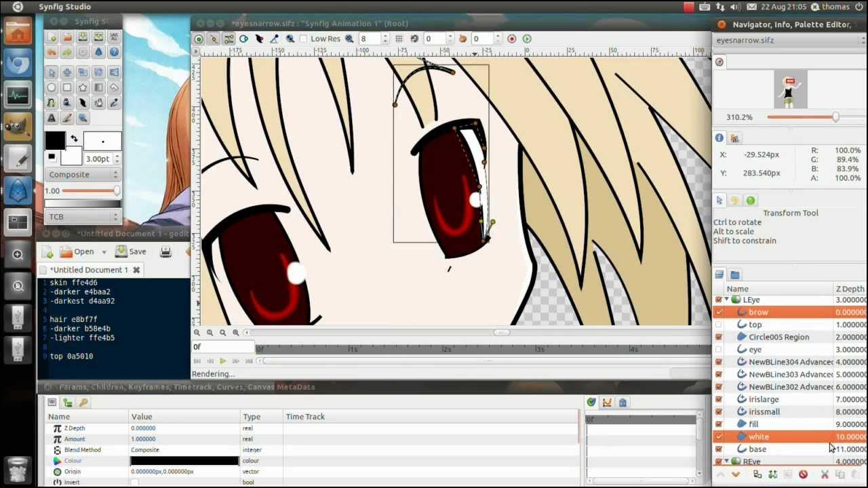Viewport: 868px width, 488px height.
Task: Select the Zoom tool in the toolbox
Action: 83,117
